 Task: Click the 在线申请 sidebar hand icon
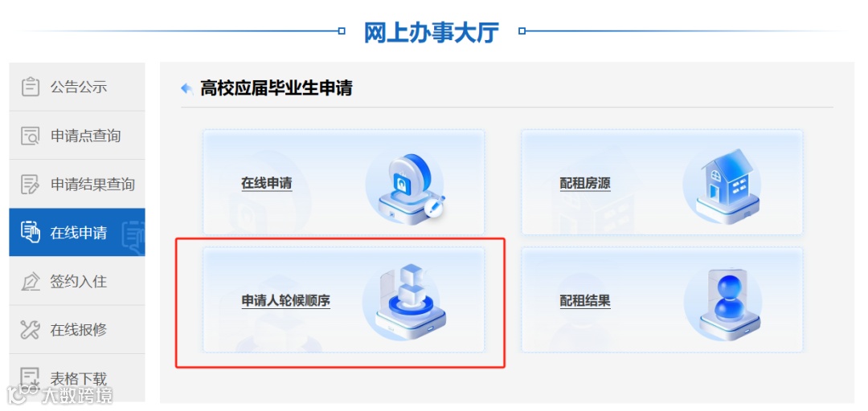[x=31, y=232]
